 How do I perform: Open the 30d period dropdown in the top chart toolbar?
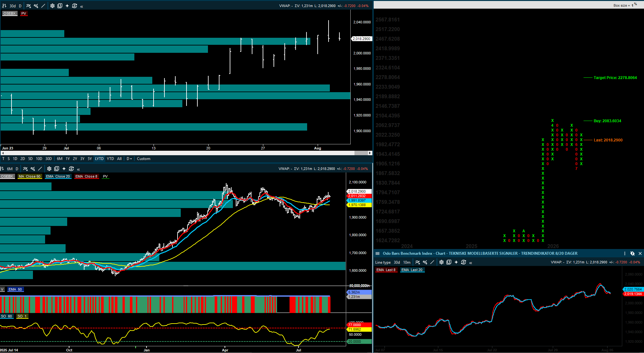[12, 6]
